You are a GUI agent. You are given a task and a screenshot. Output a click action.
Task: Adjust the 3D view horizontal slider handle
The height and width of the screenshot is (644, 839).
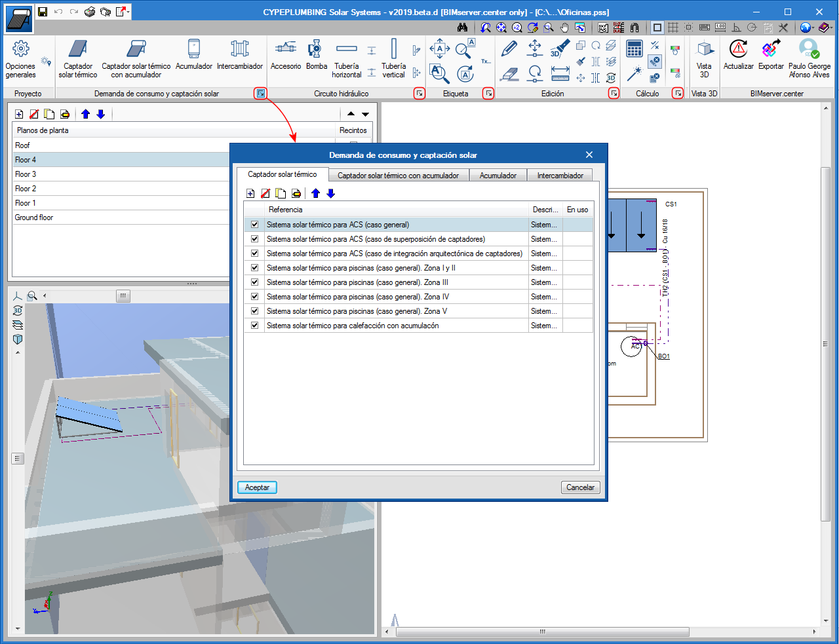123,296
